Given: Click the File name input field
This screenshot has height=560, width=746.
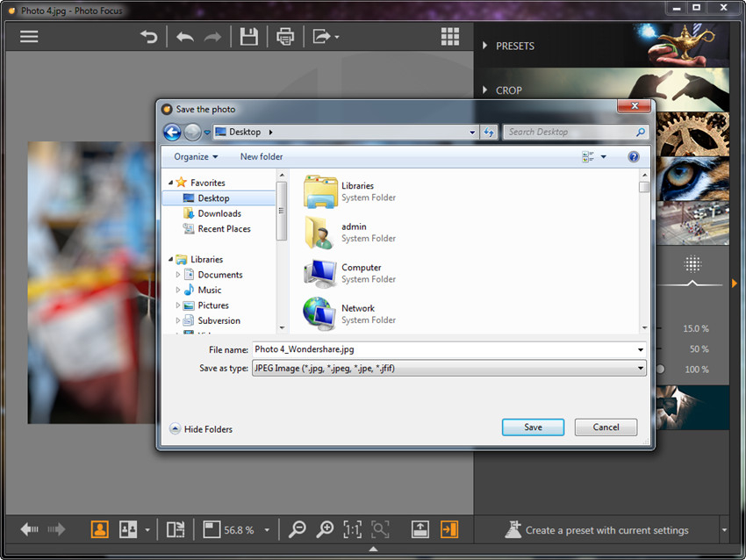Looking at the screenshot, I should click(x=448, y=349).
